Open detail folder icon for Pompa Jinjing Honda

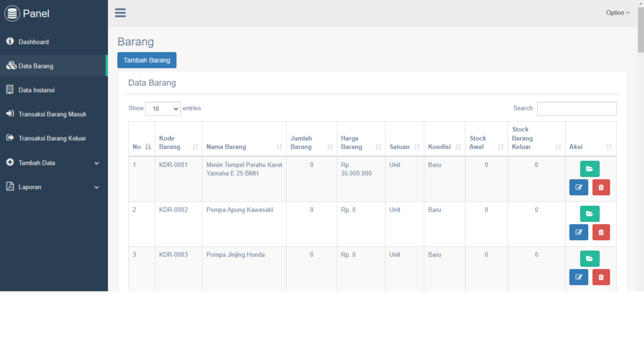click(x=590, y=259)
